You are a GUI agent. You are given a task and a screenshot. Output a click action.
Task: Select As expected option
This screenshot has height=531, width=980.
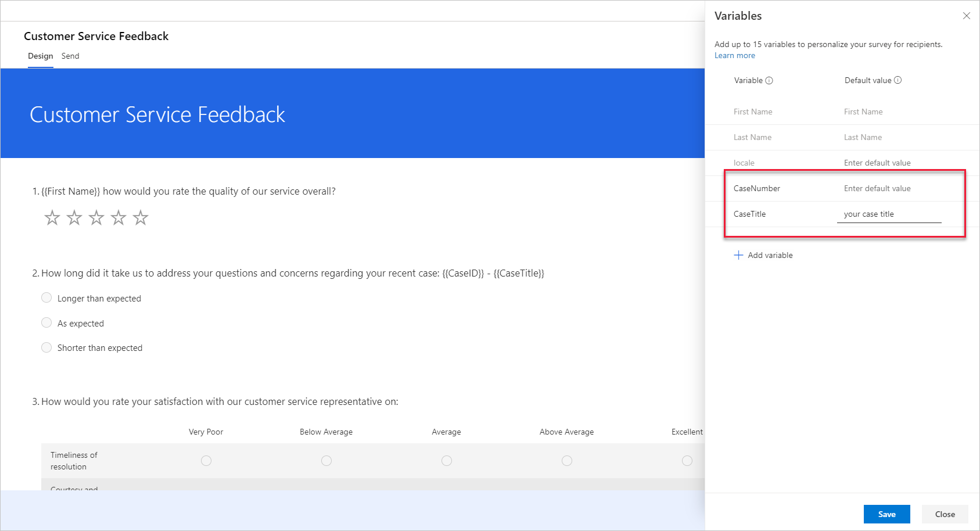[x=46, y=322]
